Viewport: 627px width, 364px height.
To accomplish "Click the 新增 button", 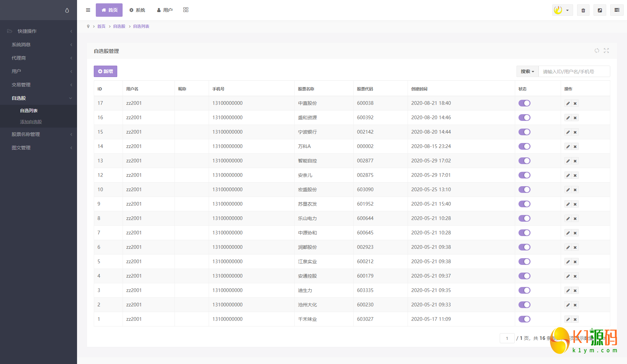I will (x=106, y=71).
